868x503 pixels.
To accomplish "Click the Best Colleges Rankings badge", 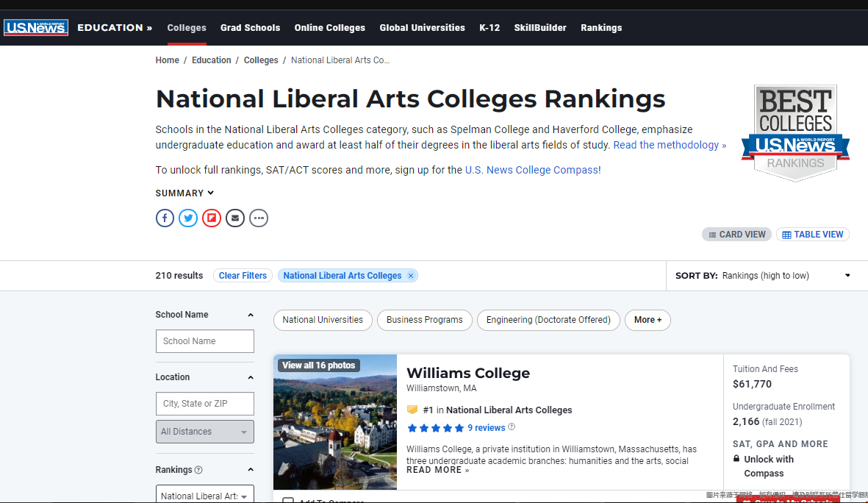I will (x=795, y=133).
